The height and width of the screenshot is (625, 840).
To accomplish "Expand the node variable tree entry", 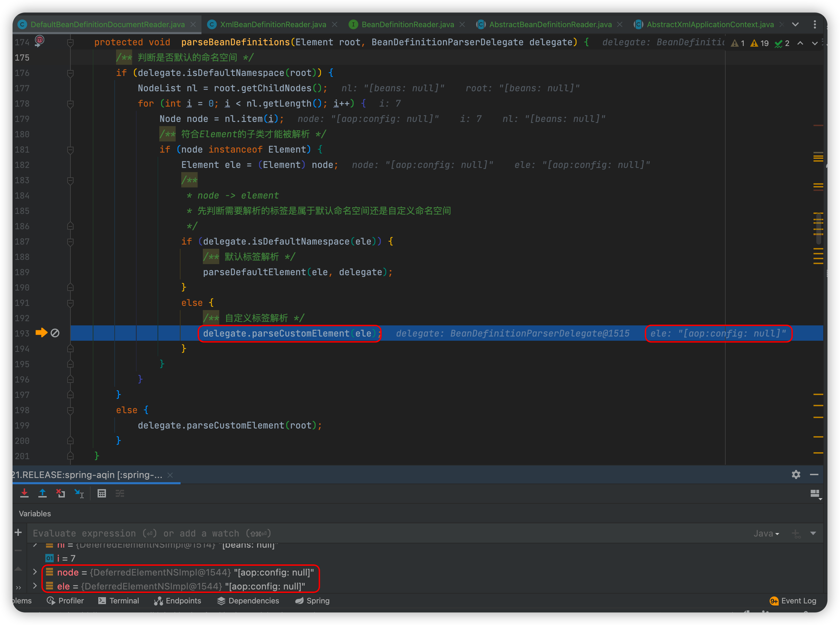I will pos(35,572).
